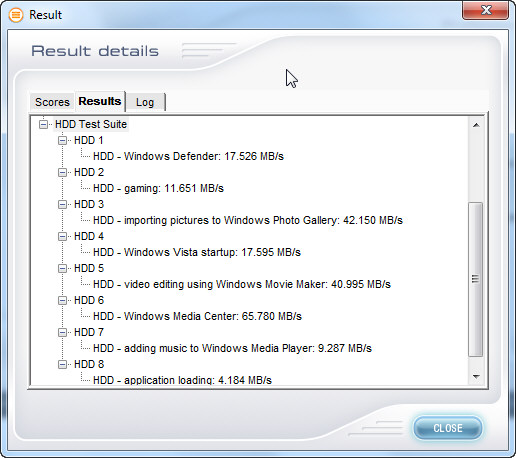This screenshot has height=458, width=516.
Task: Collapse the HDD 2 tree node
Action: (62, 172)
